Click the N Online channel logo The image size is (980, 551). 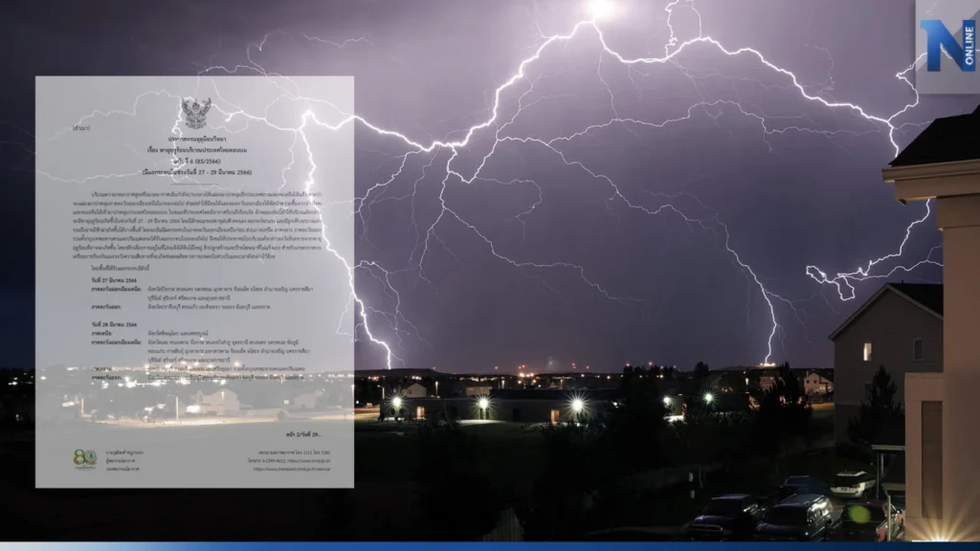point(947,45)
